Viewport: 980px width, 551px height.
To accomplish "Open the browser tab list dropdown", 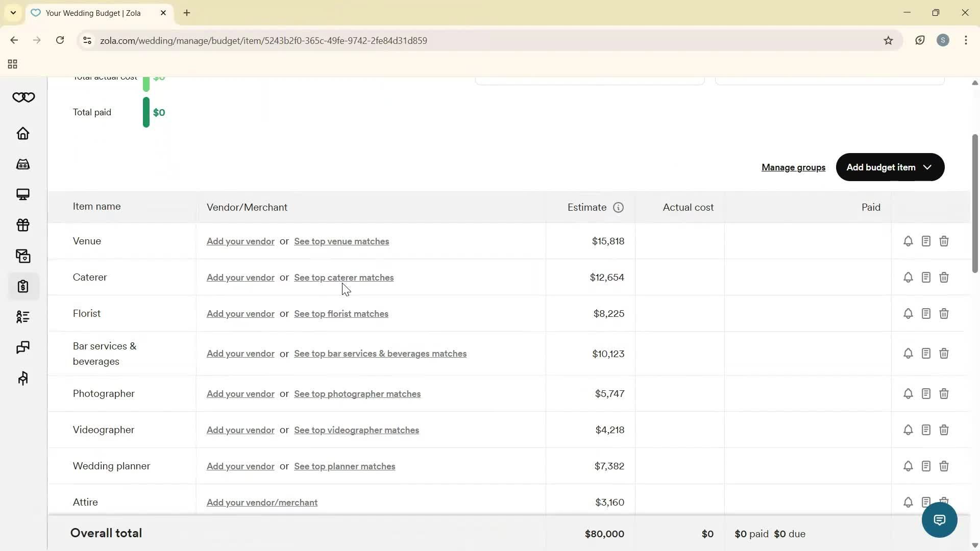I will pyautogui.click(x=13, y=13).
